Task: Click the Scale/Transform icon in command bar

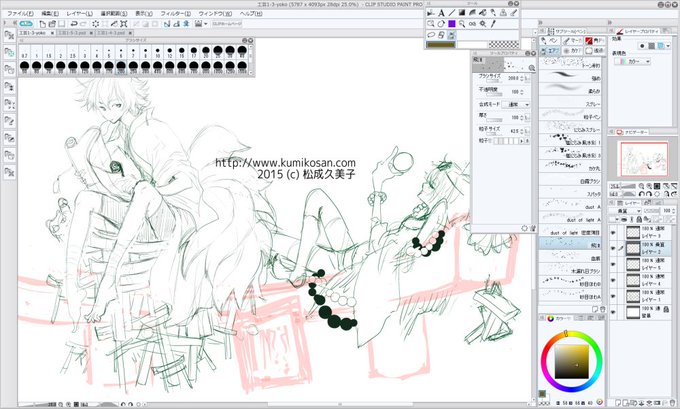Action: coord(124,24)
